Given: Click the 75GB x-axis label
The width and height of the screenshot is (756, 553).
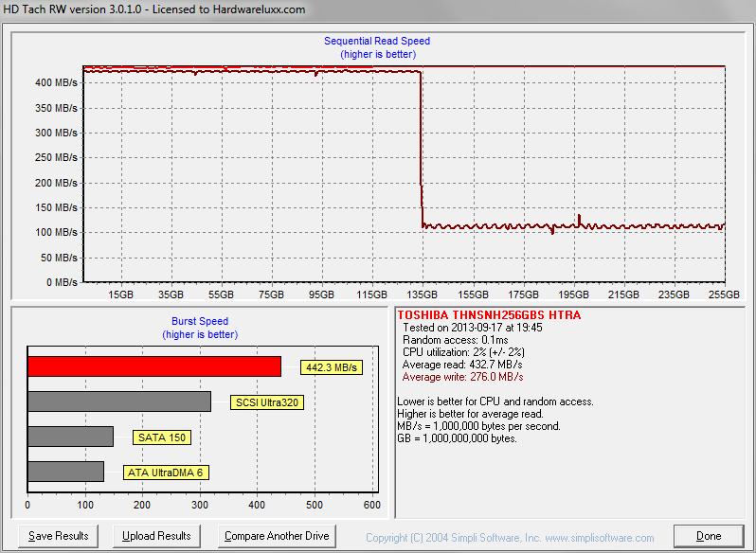Looking at the screenshot, I should coord(271,294).
